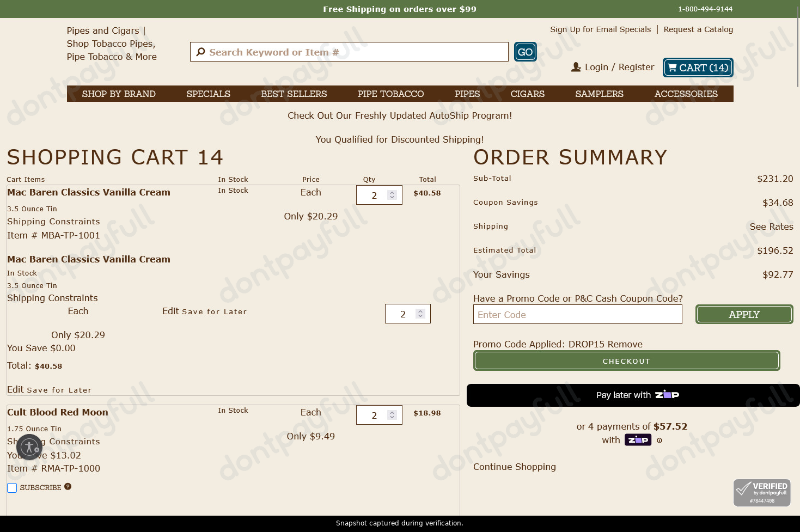This screenshot has height=532, width=800.
Task: Click the accessibility widget icon
Action: (x=29, y=447)
